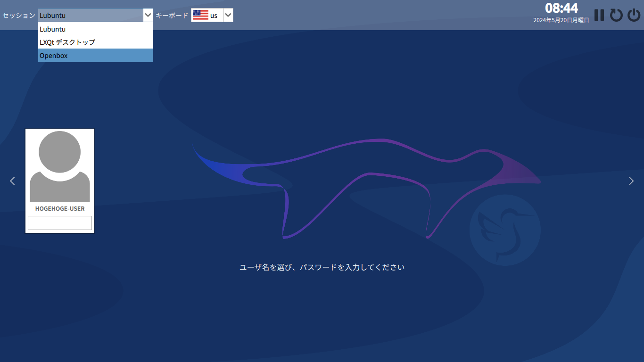Click the suspend (pause) icon
Image resolution: width=644 pixels, height=362 pixels.
[599, 15]
